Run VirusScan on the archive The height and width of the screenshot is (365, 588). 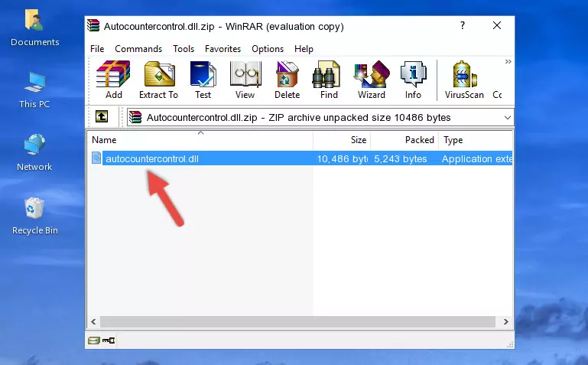(464, 80)
